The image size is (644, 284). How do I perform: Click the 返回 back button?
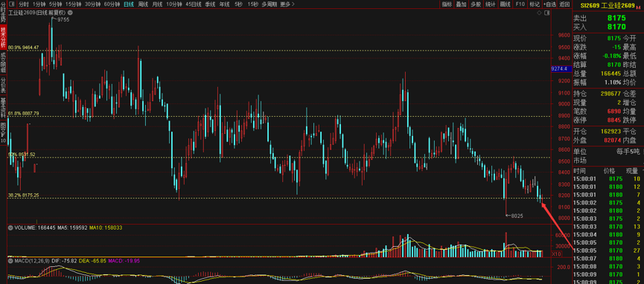pos(564,4)
